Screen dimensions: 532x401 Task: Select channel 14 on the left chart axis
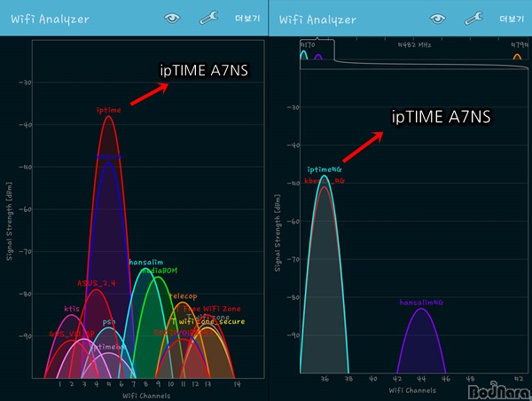click(x=237, y=384)
